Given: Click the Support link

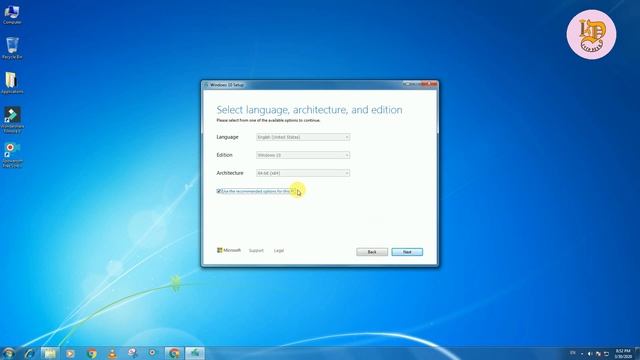Looking at the screenshot, I should (256, 251).
